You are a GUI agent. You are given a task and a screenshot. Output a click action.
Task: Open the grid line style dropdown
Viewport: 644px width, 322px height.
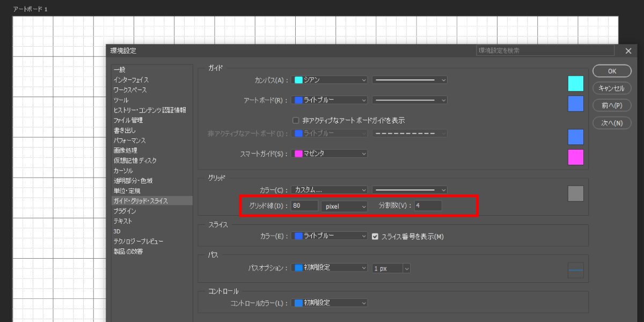point(409,190)
